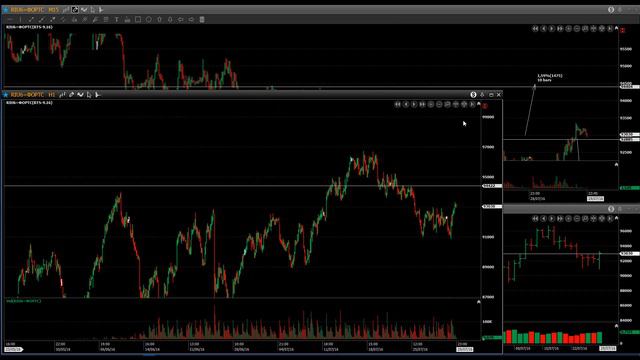The image size is (640, 360).
Task: Click the red button in the H1 chart corner
Action: 485,106
